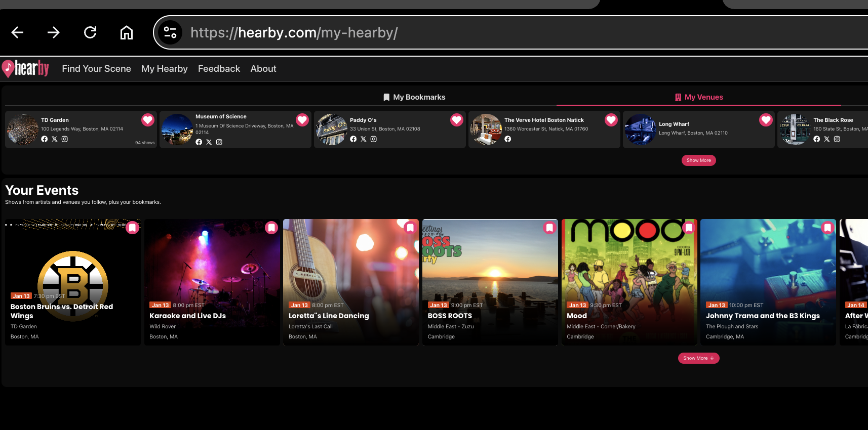
Task: Unfollow Museum of Science heart toggle
Action: point(302,120)
